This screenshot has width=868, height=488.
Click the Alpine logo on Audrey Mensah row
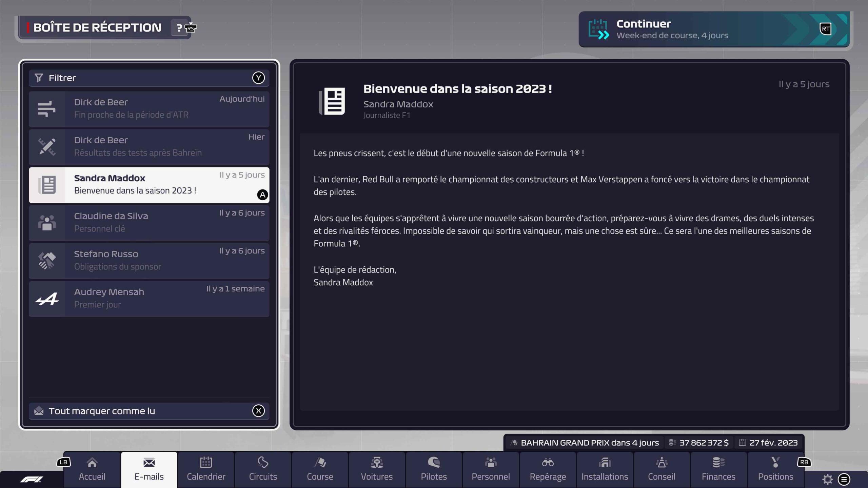pos(47,299)
